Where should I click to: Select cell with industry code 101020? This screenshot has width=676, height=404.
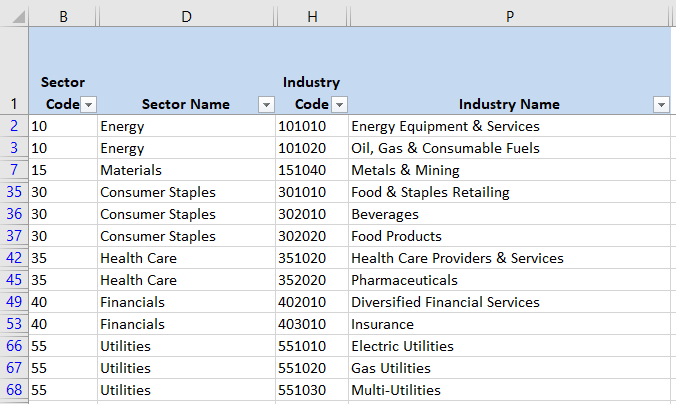pos(312,148)
